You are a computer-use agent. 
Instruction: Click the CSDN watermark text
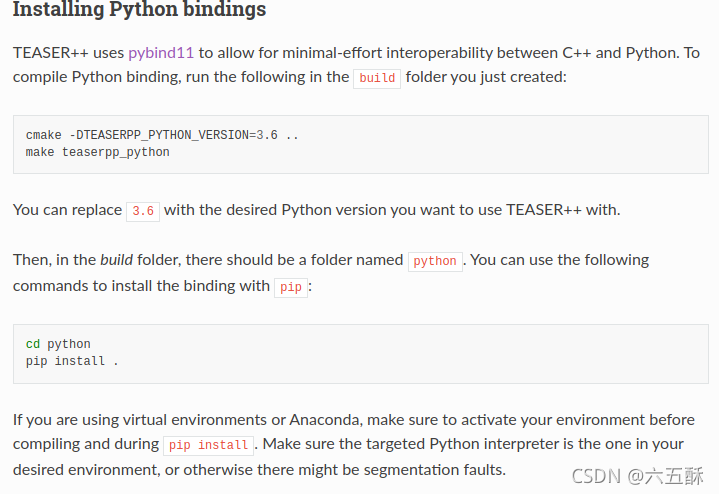pos(597,477)
